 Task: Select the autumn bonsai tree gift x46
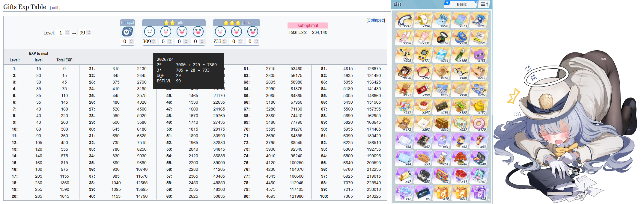pos(461,159)
